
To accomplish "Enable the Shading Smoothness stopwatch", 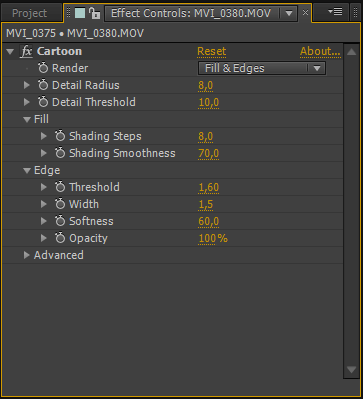I will 60,153.
